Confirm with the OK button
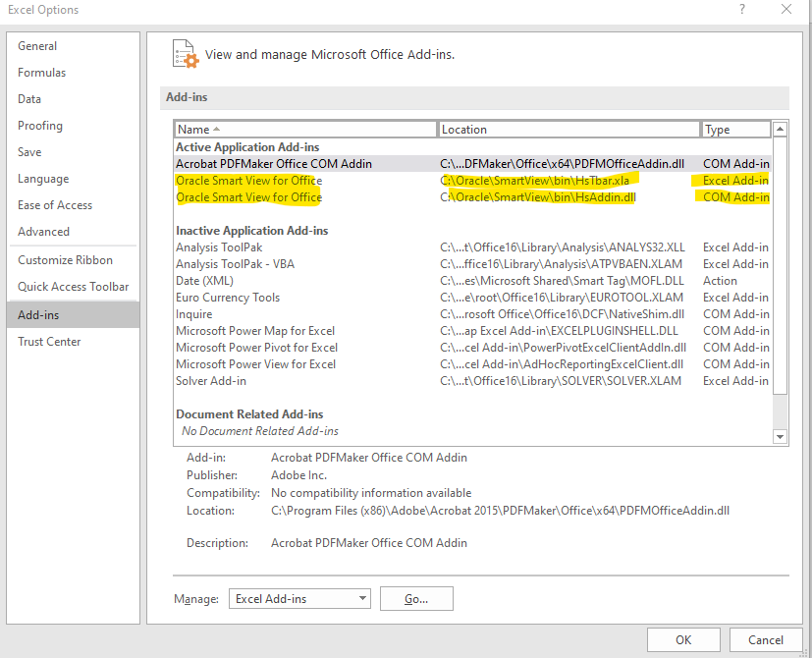 (683, 640)
